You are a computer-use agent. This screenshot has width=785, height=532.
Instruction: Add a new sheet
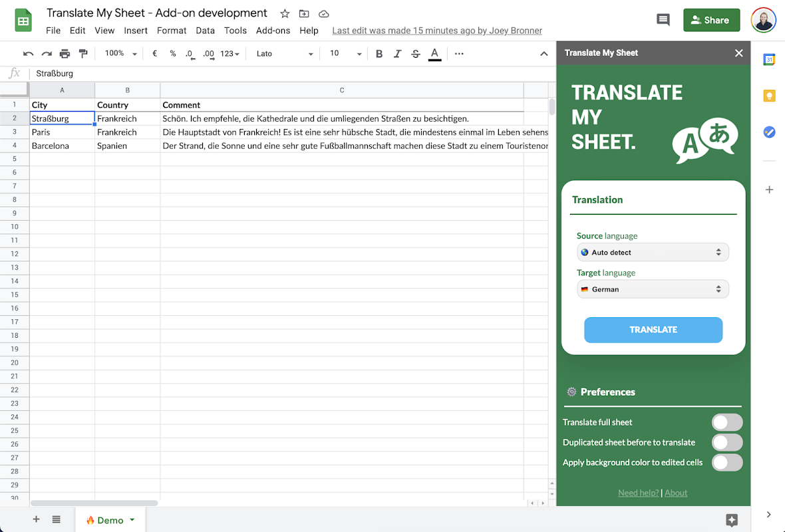pos(36,519)
